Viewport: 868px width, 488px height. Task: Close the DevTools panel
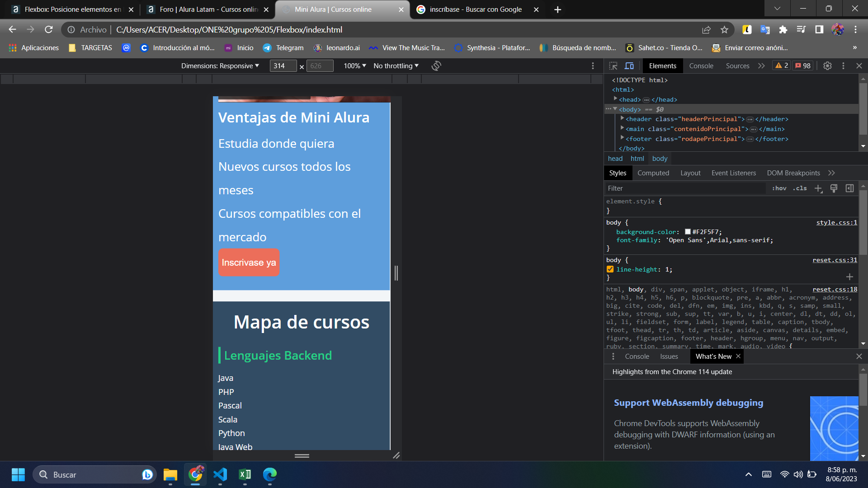(859, 66)
